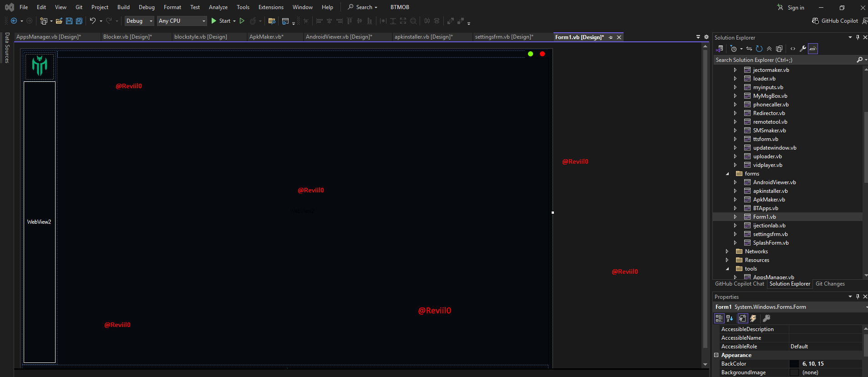868x377 pixels.
Task: Click the Navigate Backward toolbar arrow
Action: [14, 21]
